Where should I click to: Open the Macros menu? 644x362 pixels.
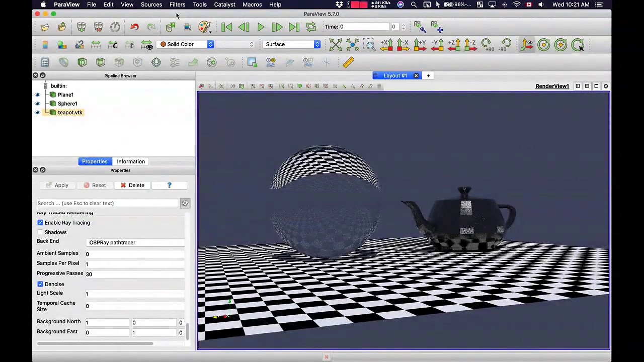click(x=252, y=5)
